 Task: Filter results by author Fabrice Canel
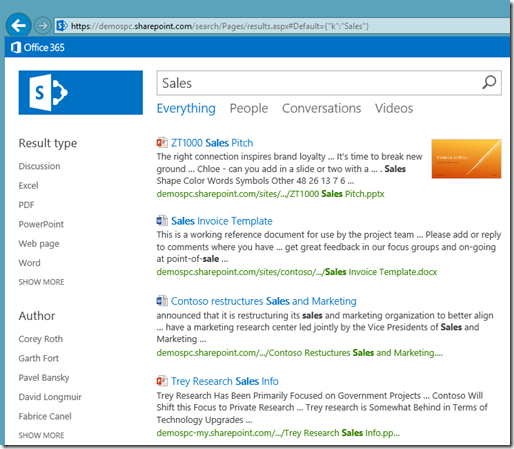point(45,416)
